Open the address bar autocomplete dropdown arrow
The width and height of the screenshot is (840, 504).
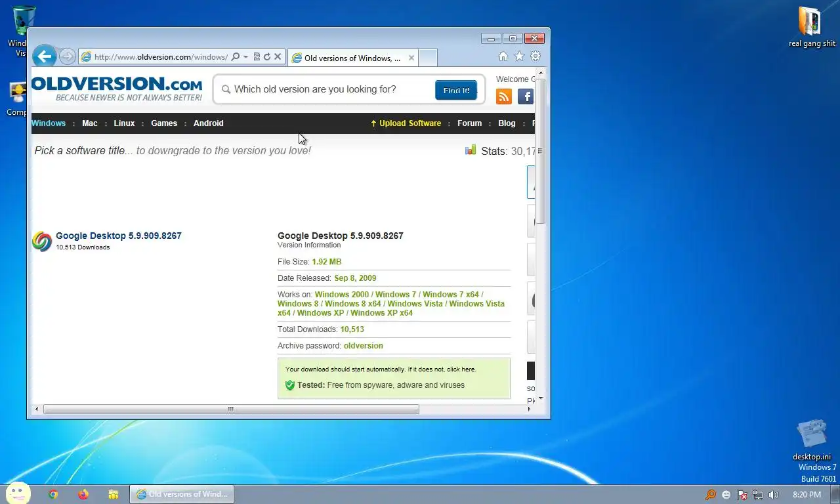(x=246, y=57)
